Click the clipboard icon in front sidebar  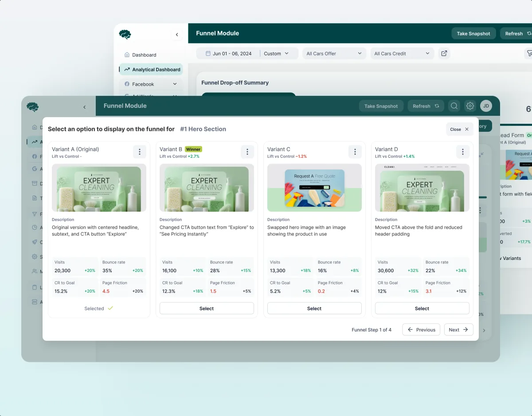point(35,287)
